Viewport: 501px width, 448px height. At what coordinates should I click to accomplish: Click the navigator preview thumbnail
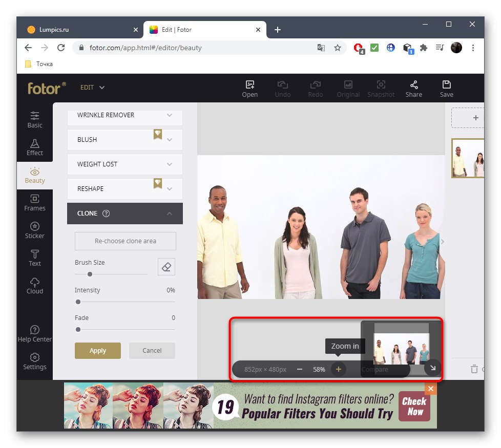401,349
